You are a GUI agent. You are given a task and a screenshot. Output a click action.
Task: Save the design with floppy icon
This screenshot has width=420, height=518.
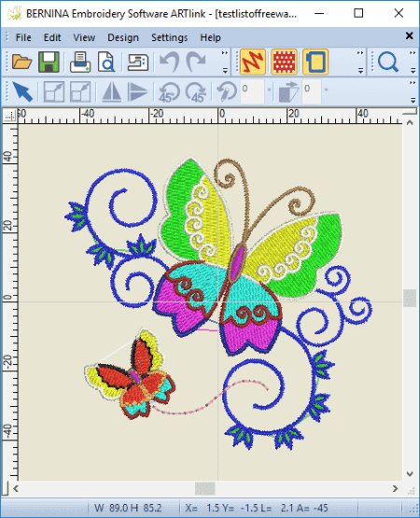tap(49, 62)
